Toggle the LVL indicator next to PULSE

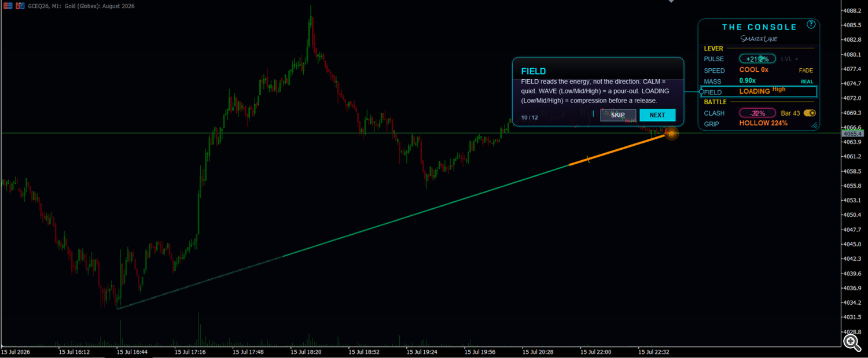[789, 59]
